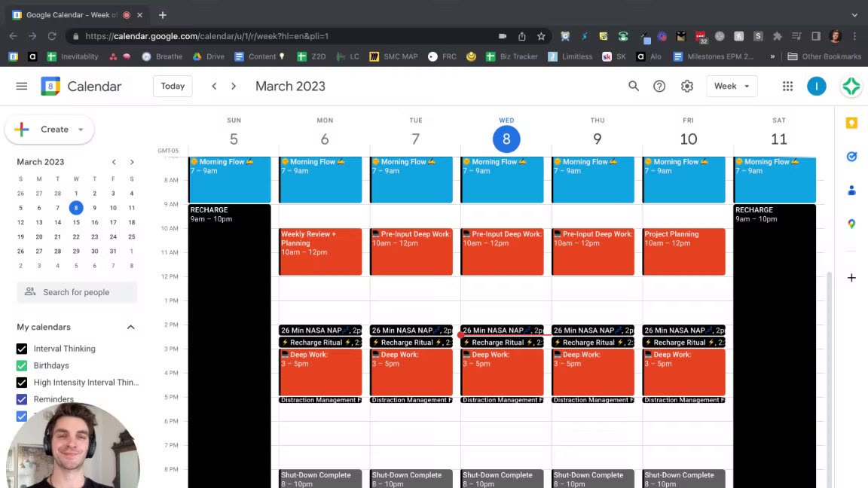Toggle the Birthdays calendar checkbox
Viewport: 868px width, 488px height.
click(x=22, y=366)
